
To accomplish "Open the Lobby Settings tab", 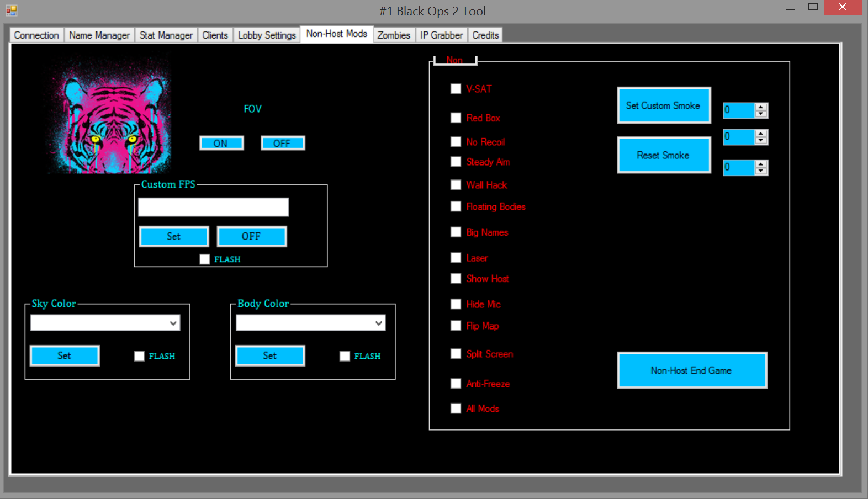I will (267, 35).
